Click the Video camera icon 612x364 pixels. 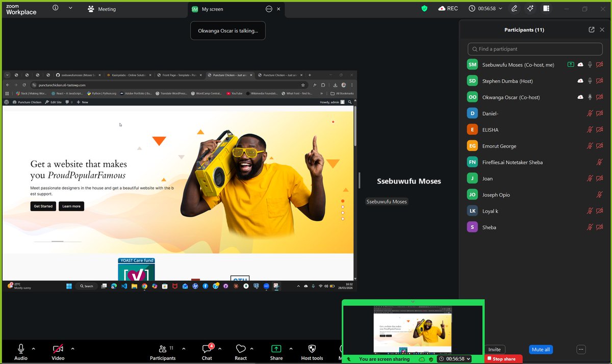click(x=58, y=349)
